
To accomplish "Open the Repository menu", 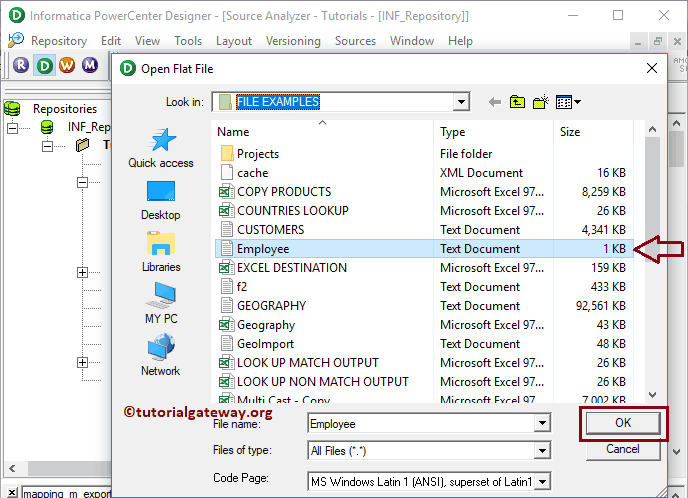I will click(59, 41).
